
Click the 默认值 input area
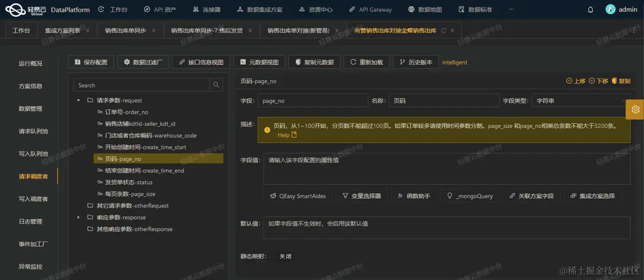tap(447, 228)
